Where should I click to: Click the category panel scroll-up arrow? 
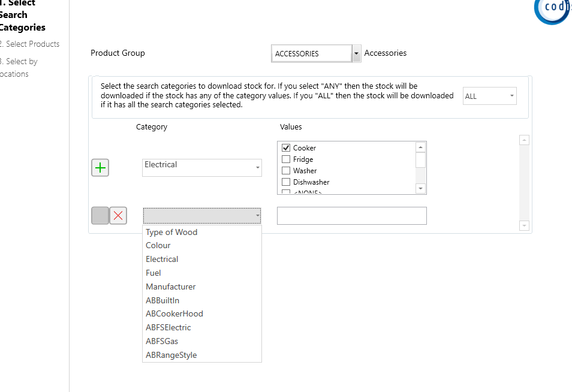point(524,140)
